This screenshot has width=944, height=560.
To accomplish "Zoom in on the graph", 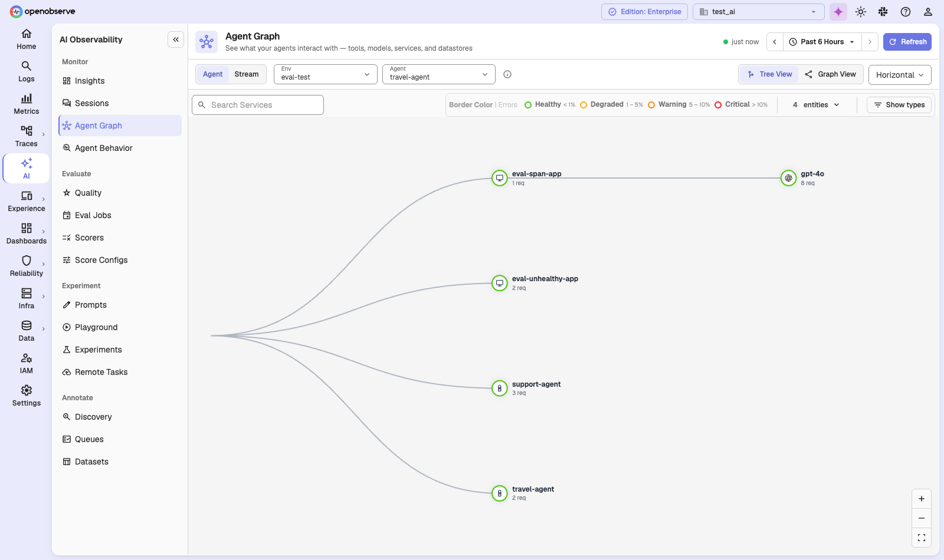I will coord(922,499).
